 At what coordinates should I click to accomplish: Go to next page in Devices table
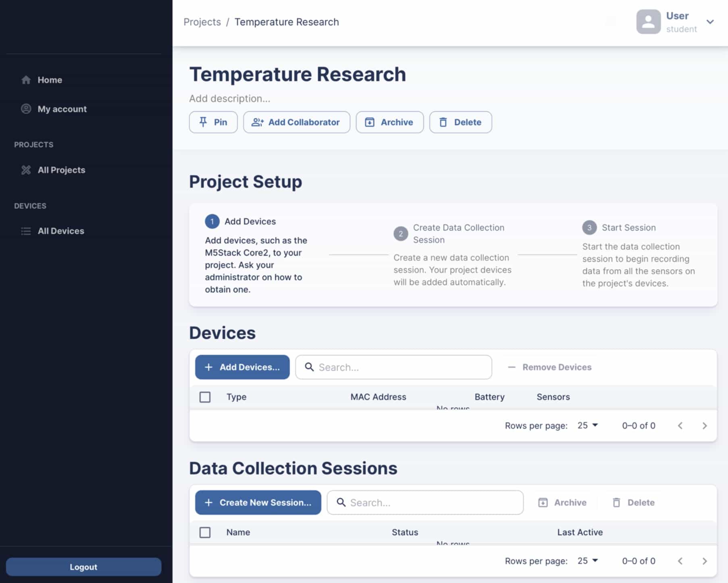[x=704, y=426]
